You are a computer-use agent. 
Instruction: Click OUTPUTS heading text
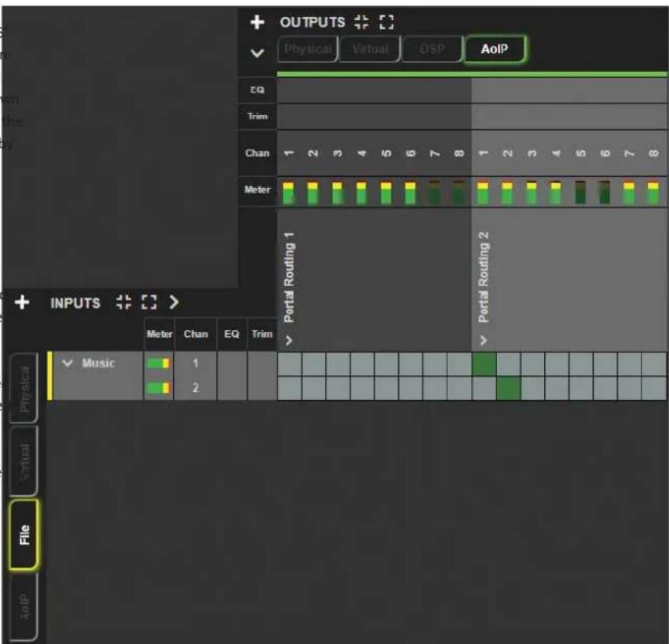click(313, 22)
